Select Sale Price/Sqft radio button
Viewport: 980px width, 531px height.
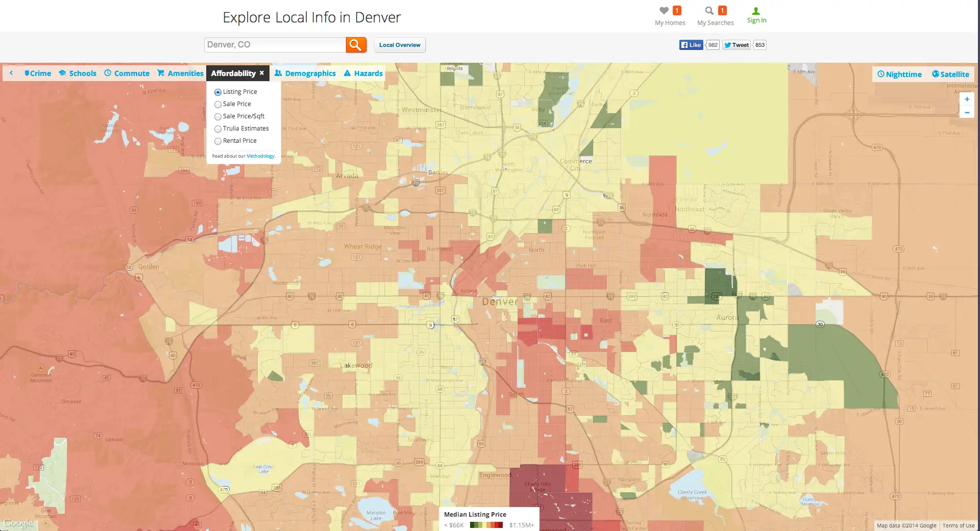(x=218, y=117)
